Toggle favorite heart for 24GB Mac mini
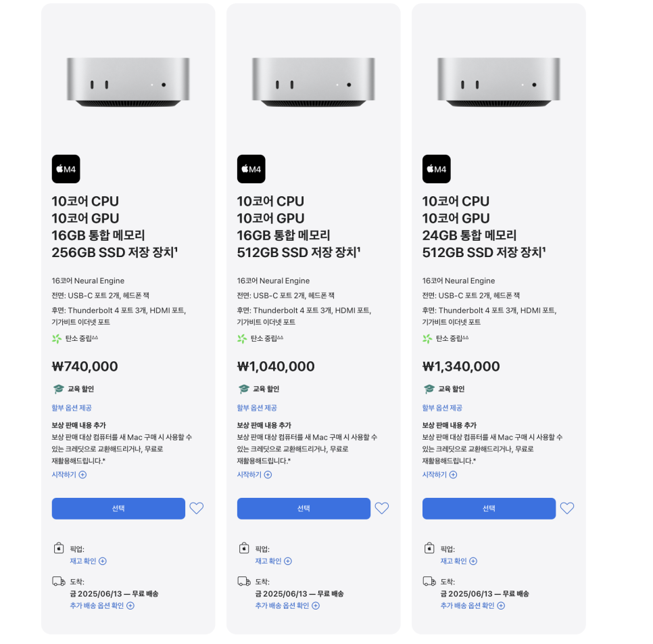Viewport: 653px width, 644px height. 567,508
